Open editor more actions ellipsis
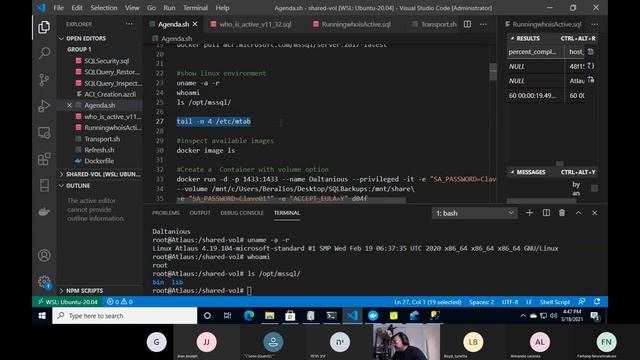Screen dimensions: 640x360 (483, 24)
